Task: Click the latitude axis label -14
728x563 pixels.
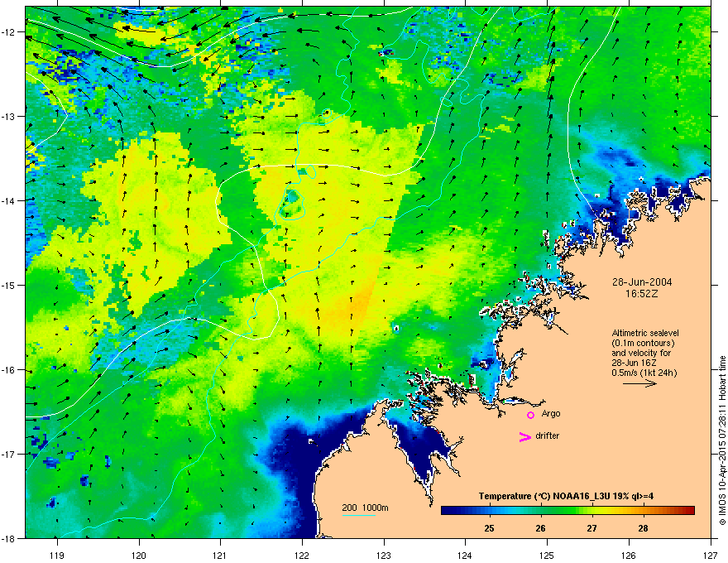Action: pyautogui.click(x=9, y=200)
